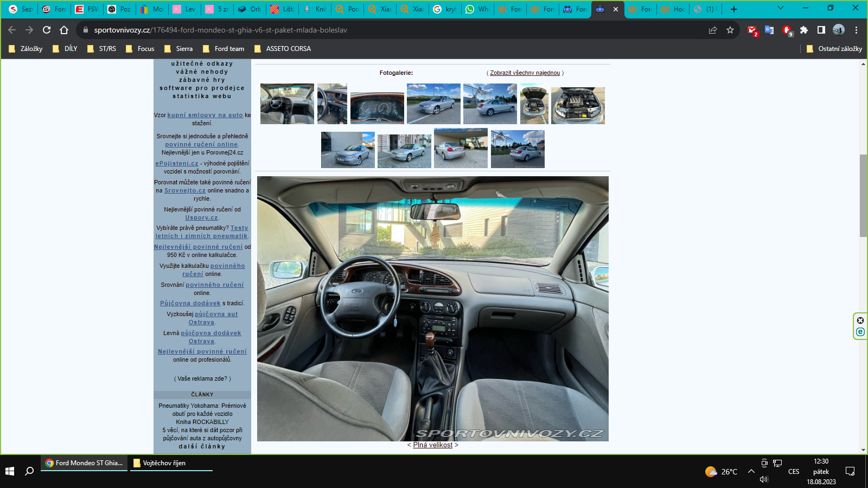Open article 'Kniha ROCKABILLY'

pos(202,422)
